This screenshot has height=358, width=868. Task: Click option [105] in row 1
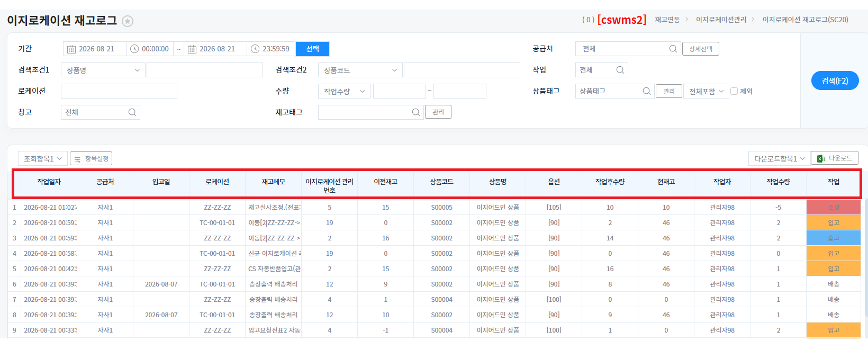click(554, 207)
